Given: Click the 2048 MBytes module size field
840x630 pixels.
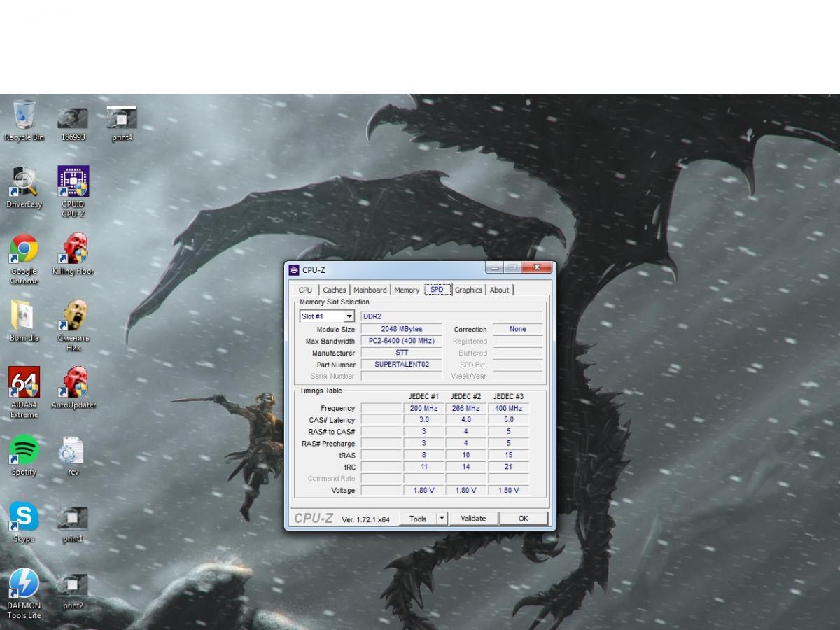Looking at the screenshot, I should [x=402, y=329].
